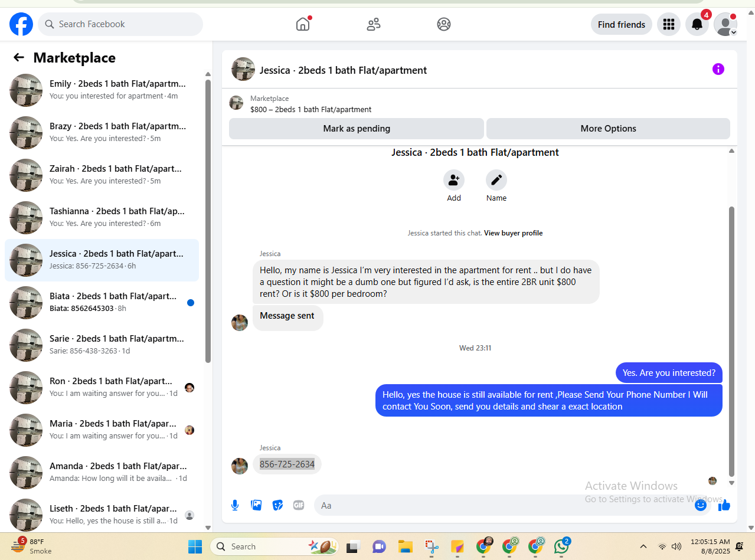Open the Windows Start menu
Viewport: 755px width, 560px height.
pyautogui.click(x=195, y=546)
